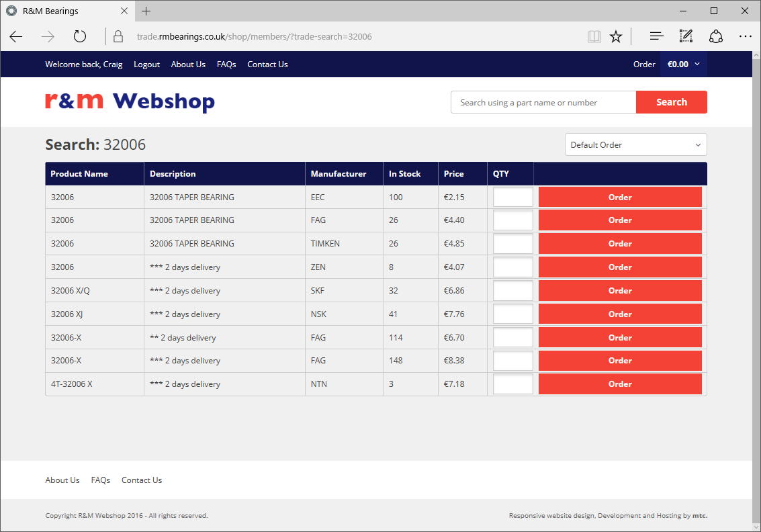This screenshot has height=532, width=761.
Task: Order the FAG 32006-X at €8.38
Action: point(620,361)
